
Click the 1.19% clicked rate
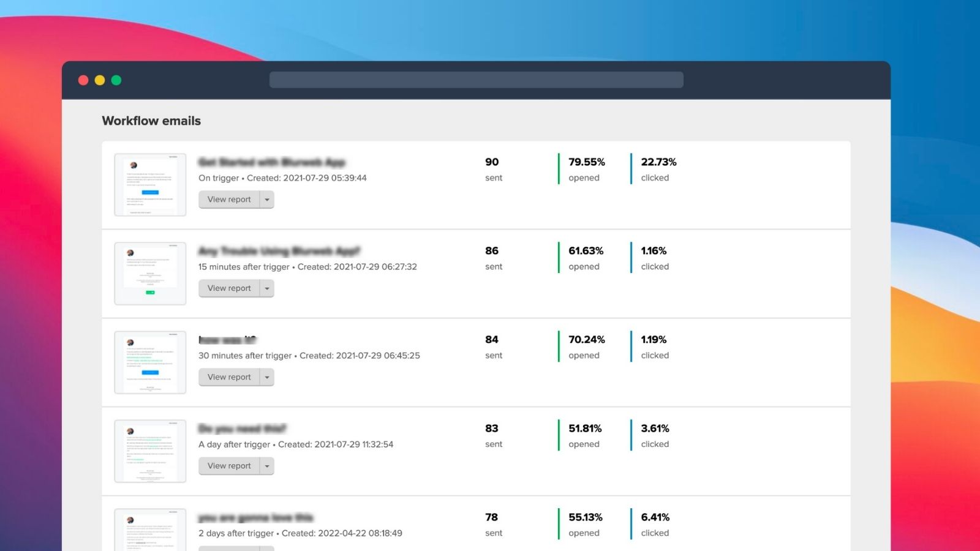[654, 340]
